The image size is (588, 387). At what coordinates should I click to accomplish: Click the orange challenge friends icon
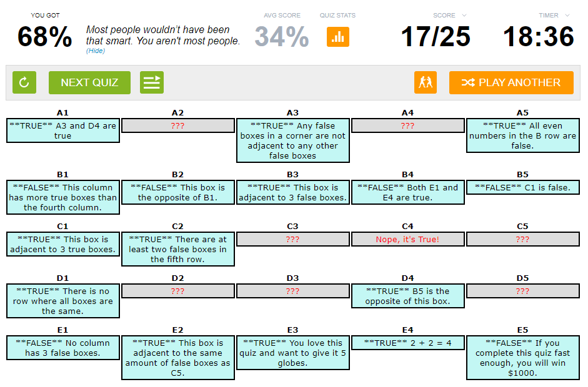[426, 82]
